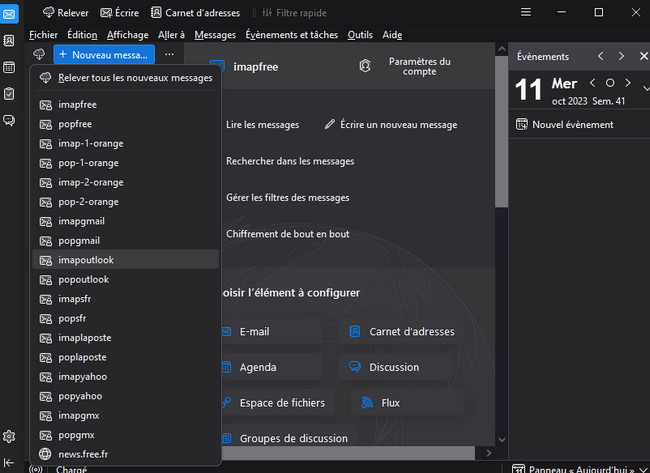Image resolution: width=650 pixels, height=473 pixels.
Task: Open the Chat space icon
Action: [x=9, y=120]
